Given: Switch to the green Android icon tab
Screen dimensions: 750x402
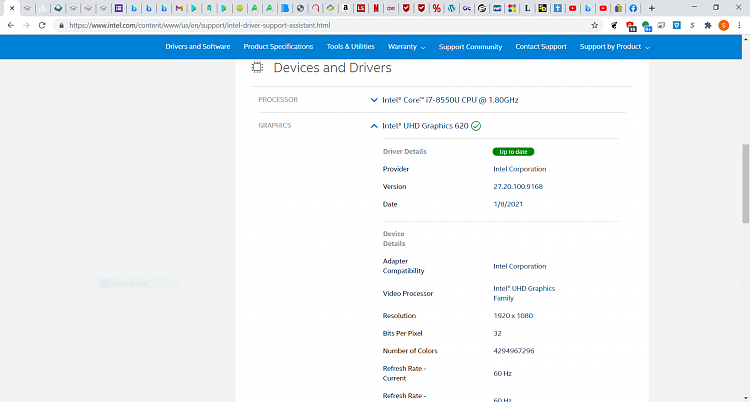Looking at the screenshot, I should (x=240, y=8).
